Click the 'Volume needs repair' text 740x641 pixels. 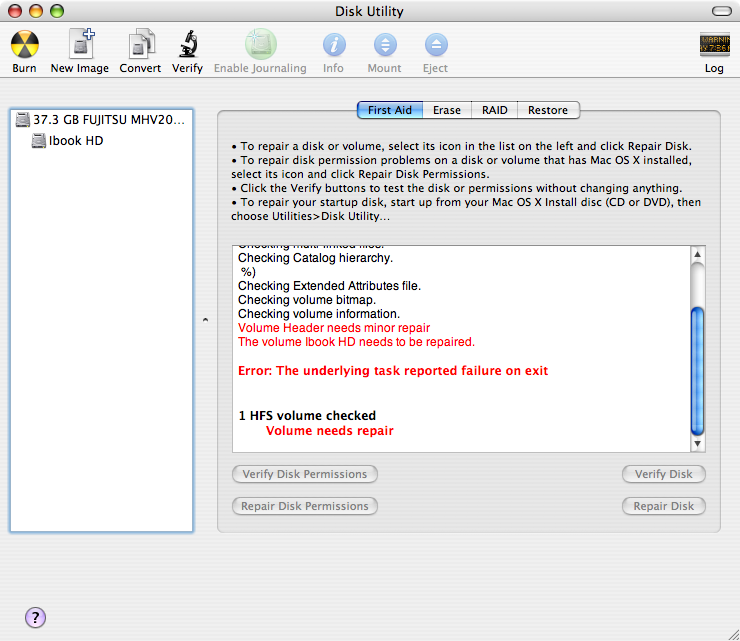coord(329,430)
